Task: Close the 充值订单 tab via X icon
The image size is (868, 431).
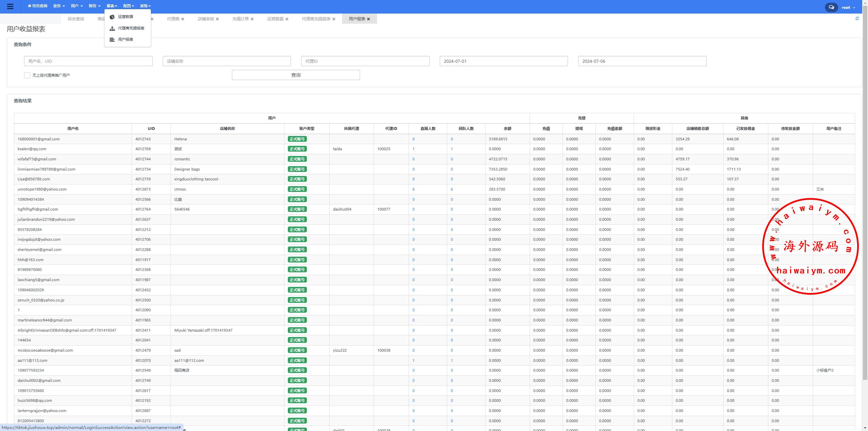Action: point(252,19)
